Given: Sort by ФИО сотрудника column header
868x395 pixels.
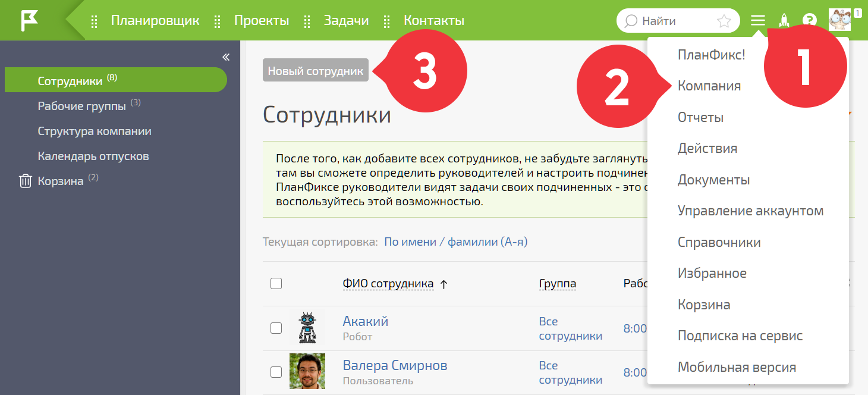Looking at the screenshot, I should [388, 284].
